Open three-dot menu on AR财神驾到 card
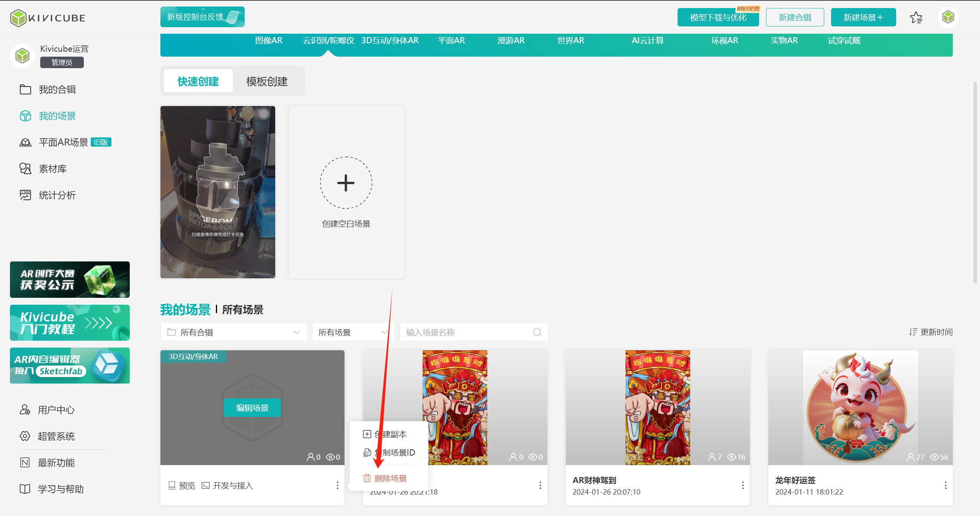 pyautogui.click(x=743, y=485)
